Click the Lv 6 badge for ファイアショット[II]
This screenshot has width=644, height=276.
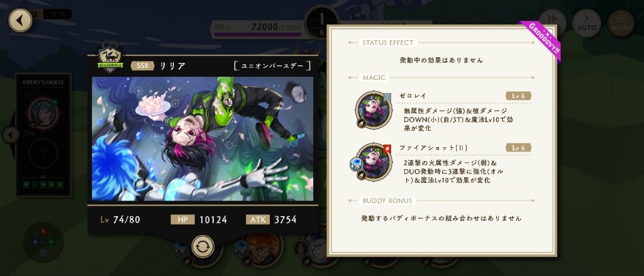coord(518,148)
